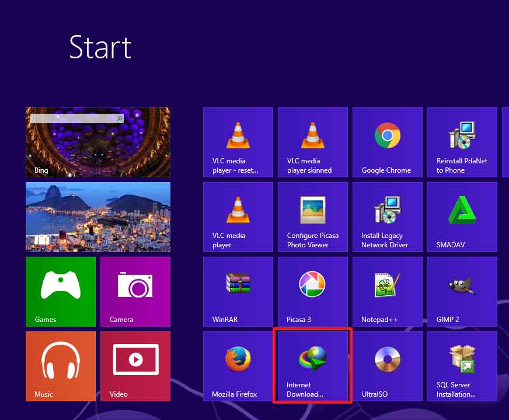This screenshot has height=420, width=509.
Task: Launch the plain VLC media player tile
Action: (238, 216)
